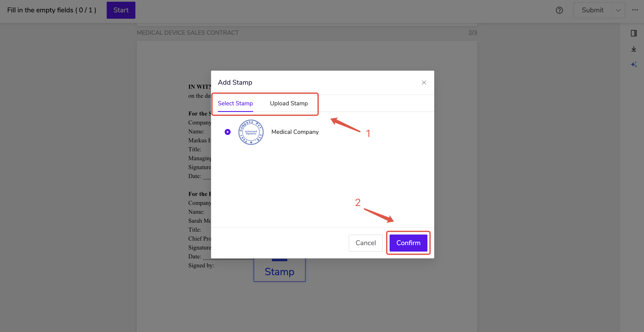Image resolution: width=644 pixels, height=332 pixels.
Task: Click the Stamp field on the document
Action: click(279, 271)
